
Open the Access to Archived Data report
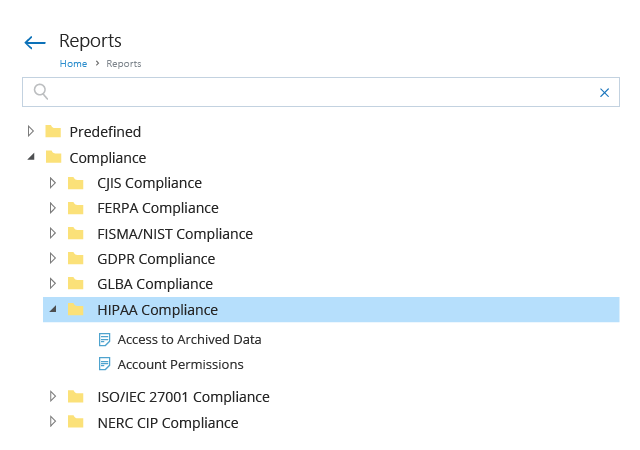pos(189,339)
